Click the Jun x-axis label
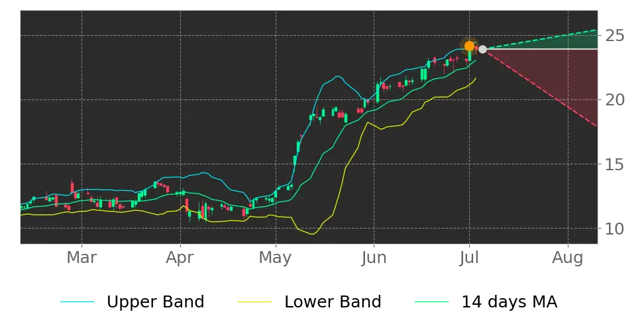 point(374,258)
